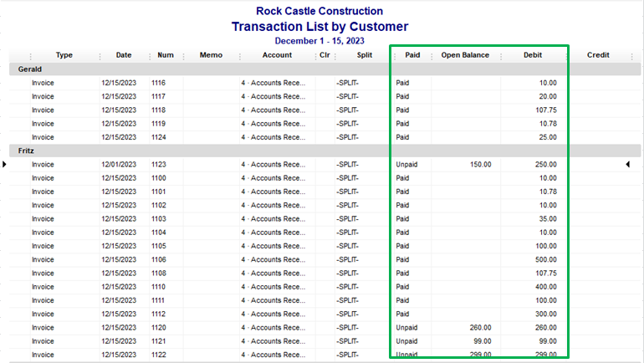This screenshot has height=363, width=644.
Task: Select invoice number 1119
Action: pos(158,124)
